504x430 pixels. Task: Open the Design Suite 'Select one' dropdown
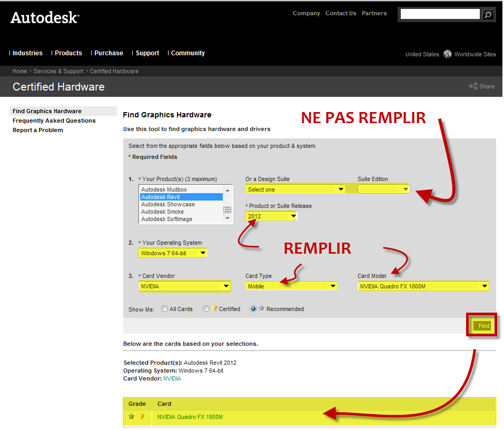coord(295,189)
